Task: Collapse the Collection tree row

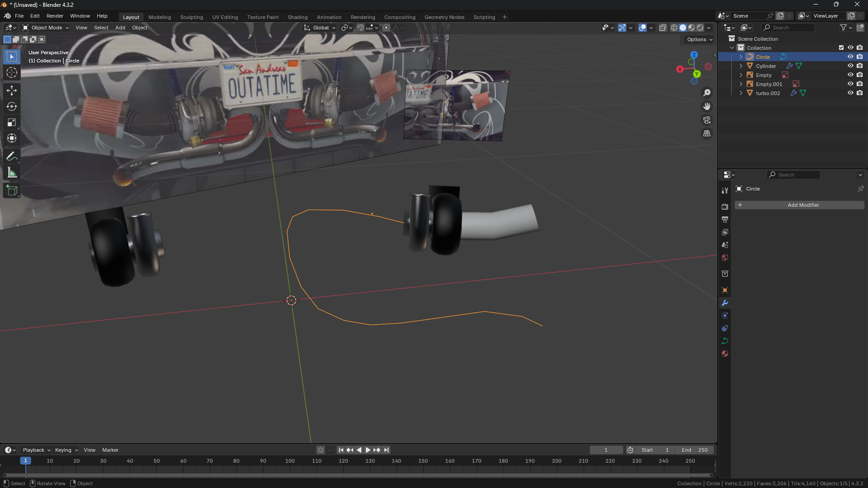Action: [732, 48]
